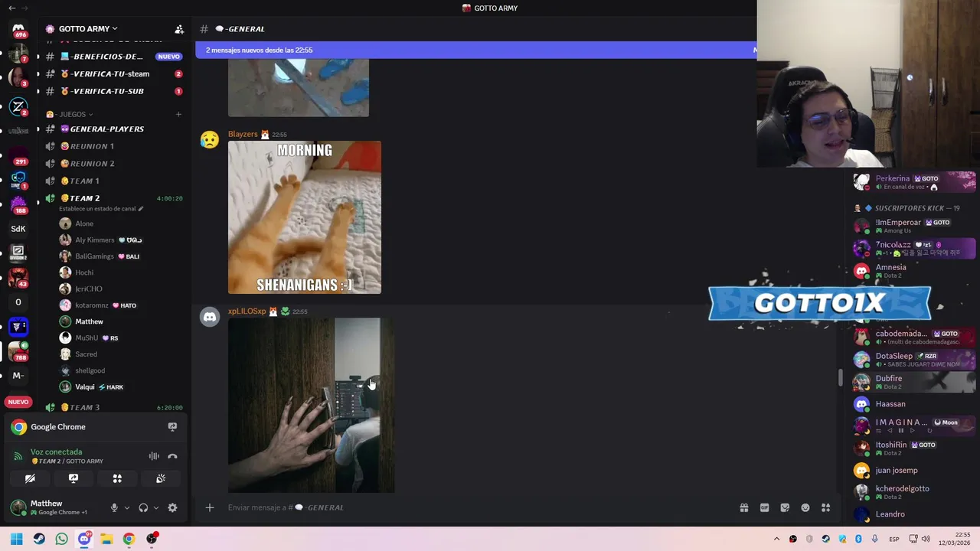Image resolution: width=980 pixels, height=551 pixels.
Task: Add an attachment with the plus button
Action: tap(209, 507)
